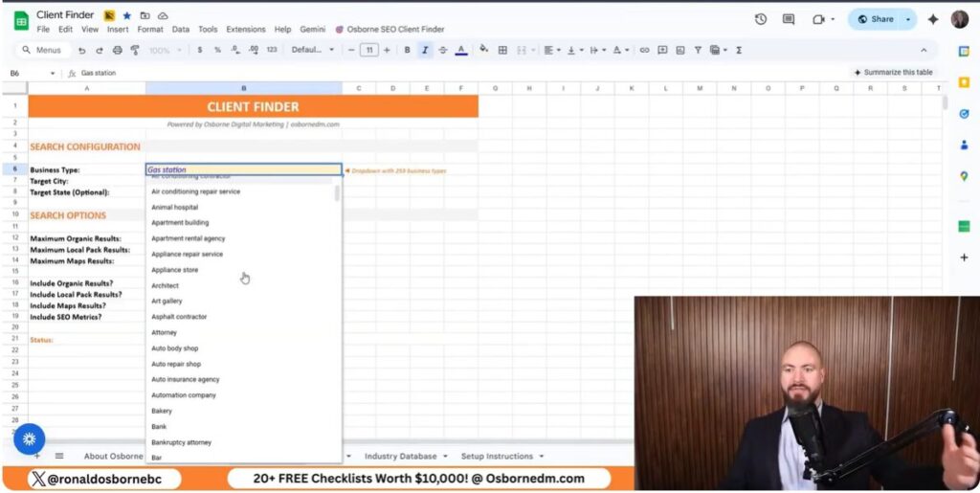Pick the text color

(x=461, y=50)
